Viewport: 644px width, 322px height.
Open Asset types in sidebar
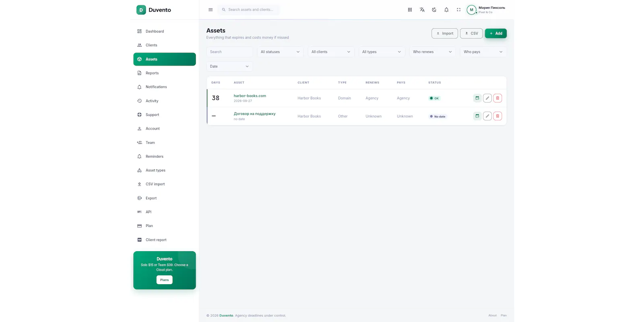point(165,170)
